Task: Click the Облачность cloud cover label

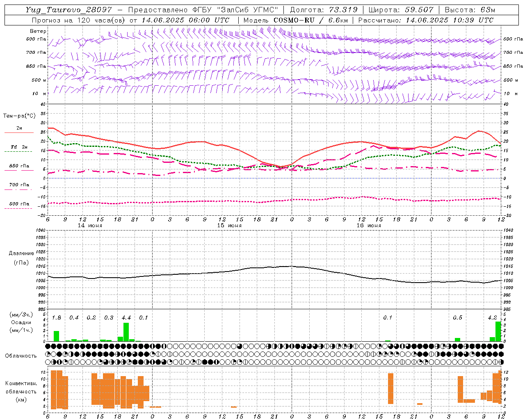Action: click(x=21, y=356)
